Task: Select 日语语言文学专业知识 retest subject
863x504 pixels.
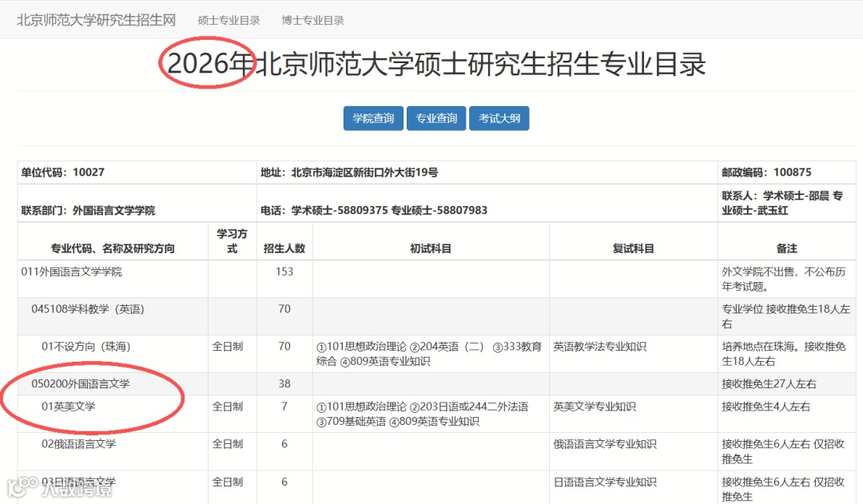Action: click(x=605, y=482)
